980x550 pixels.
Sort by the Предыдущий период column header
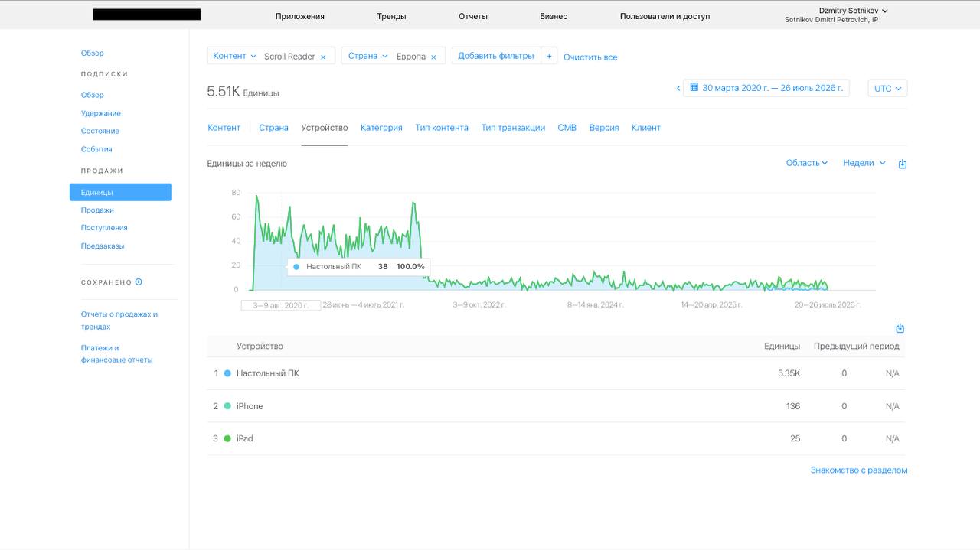(x=857, y=347)
